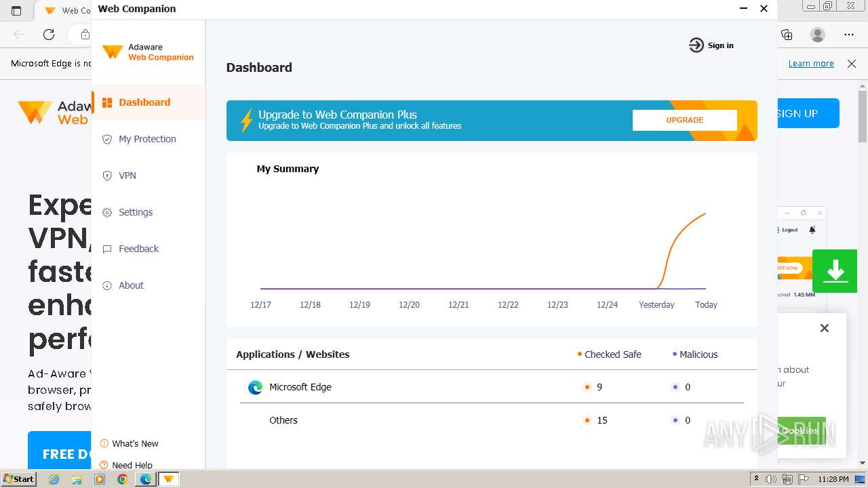The height and width of the screenshot is (488, 868).
Task: Refresh the page in Edge browser
Action: pos(49,35)
